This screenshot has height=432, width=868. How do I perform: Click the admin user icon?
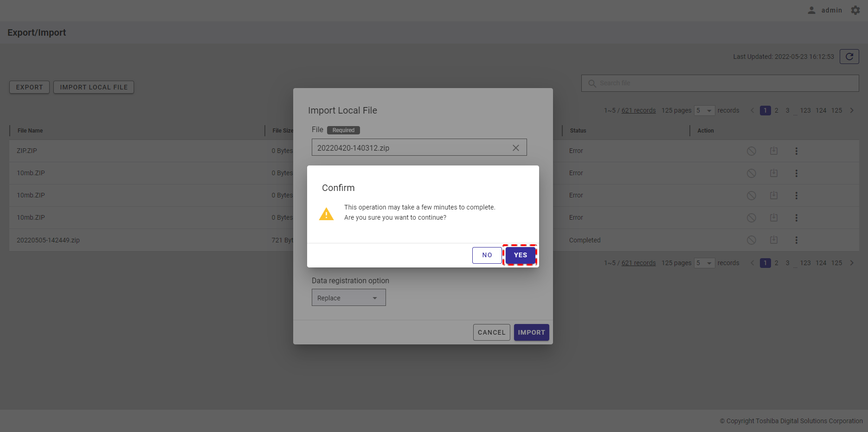811,10
